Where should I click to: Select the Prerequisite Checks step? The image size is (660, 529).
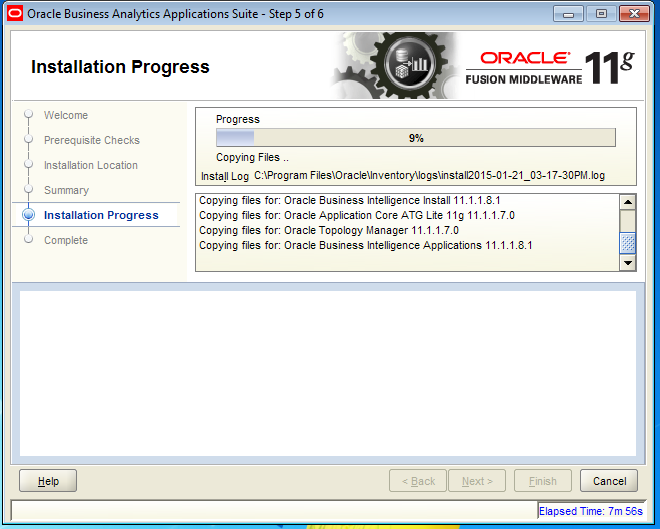(x=92, y=140)
